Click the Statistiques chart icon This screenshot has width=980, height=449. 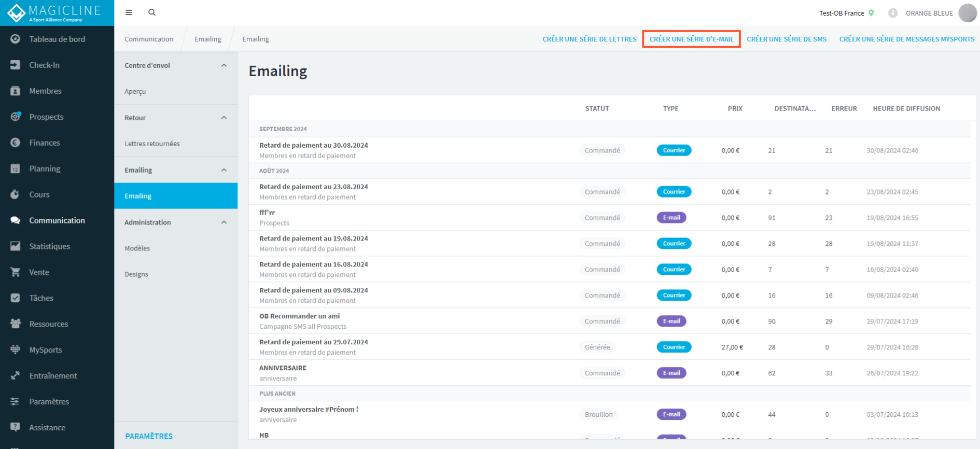click(x=16, y=246)
